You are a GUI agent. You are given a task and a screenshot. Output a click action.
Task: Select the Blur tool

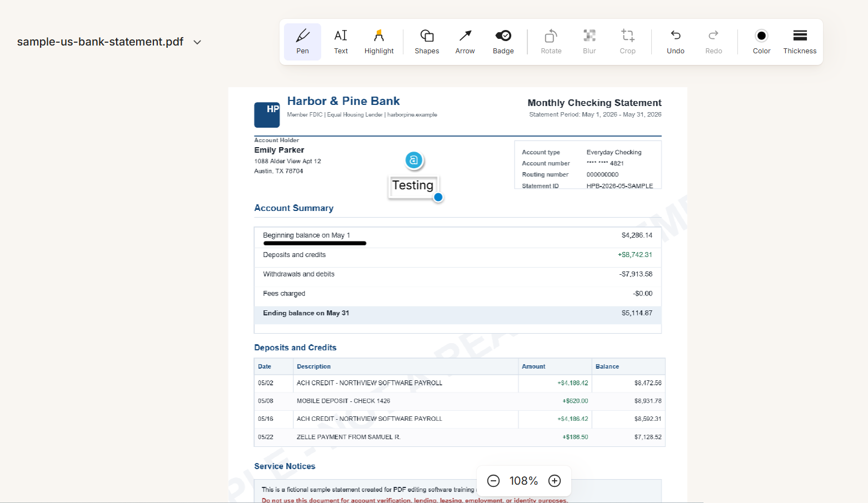click(x=590, y=42)
